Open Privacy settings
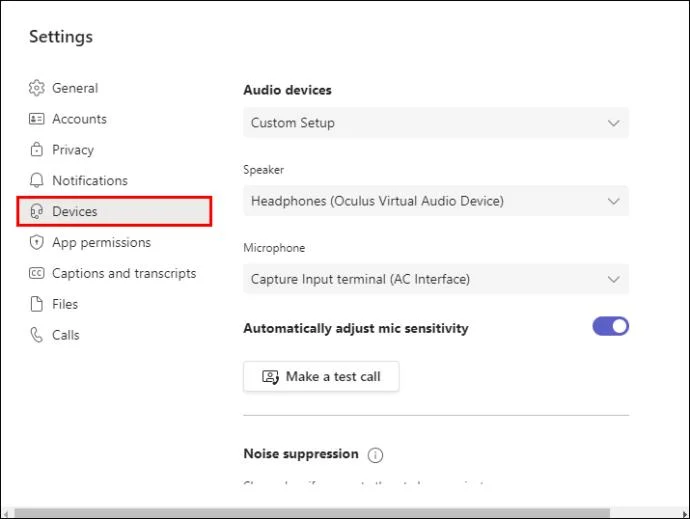Image resolution: width=690 pixels, height=519 pixels. click(73, 150)
